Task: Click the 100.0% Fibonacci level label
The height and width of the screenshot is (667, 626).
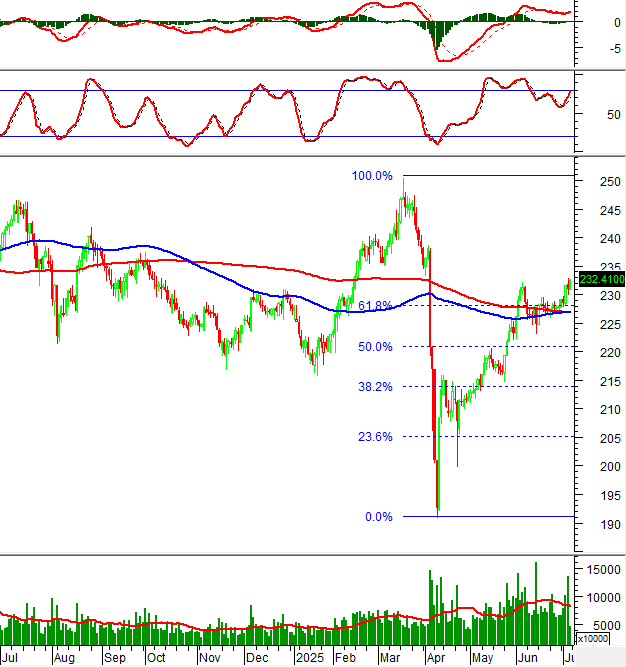Action: click(x=372, y=176)
